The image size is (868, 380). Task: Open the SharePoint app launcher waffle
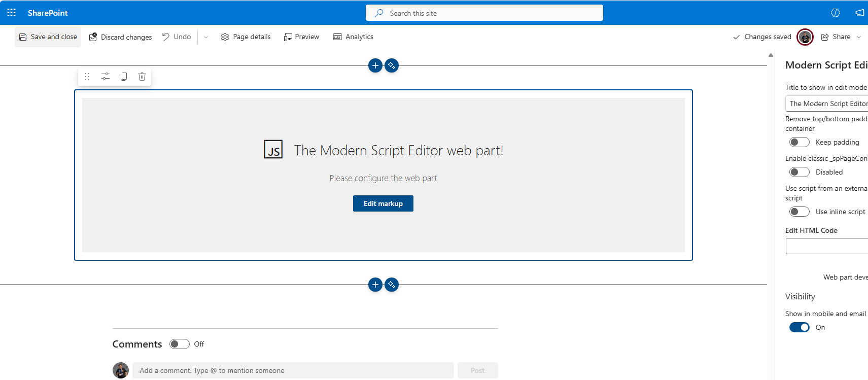click(x=11, y=13)
